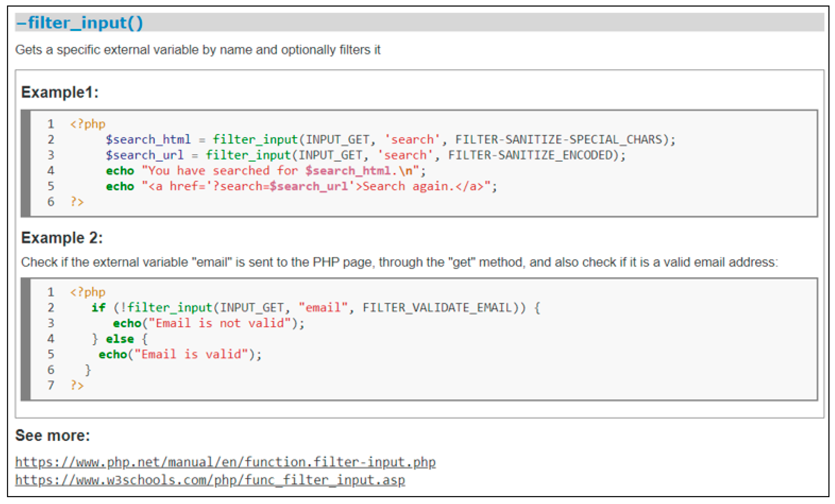This screenshot has width=835, height=504.
Task: Click the description text below filter_input() title
Action: 198,50
